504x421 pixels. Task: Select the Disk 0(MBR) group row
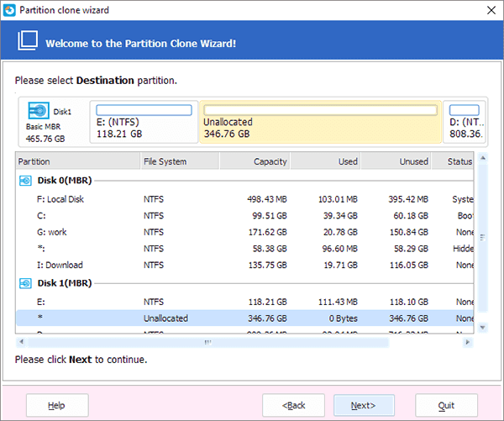(244, 181)
